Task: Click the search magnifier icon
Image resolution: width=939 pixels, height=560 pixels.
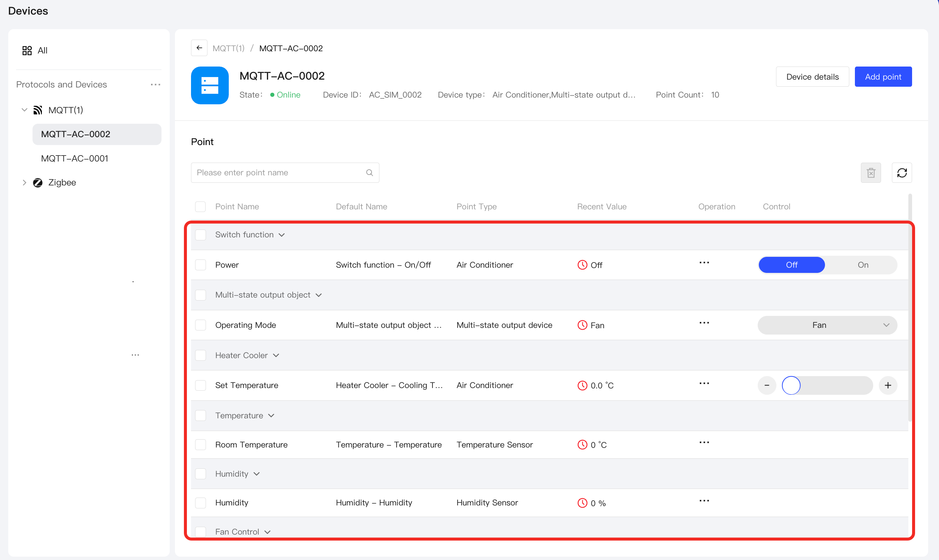Action: pyautogui.click(x=369, y=173)
